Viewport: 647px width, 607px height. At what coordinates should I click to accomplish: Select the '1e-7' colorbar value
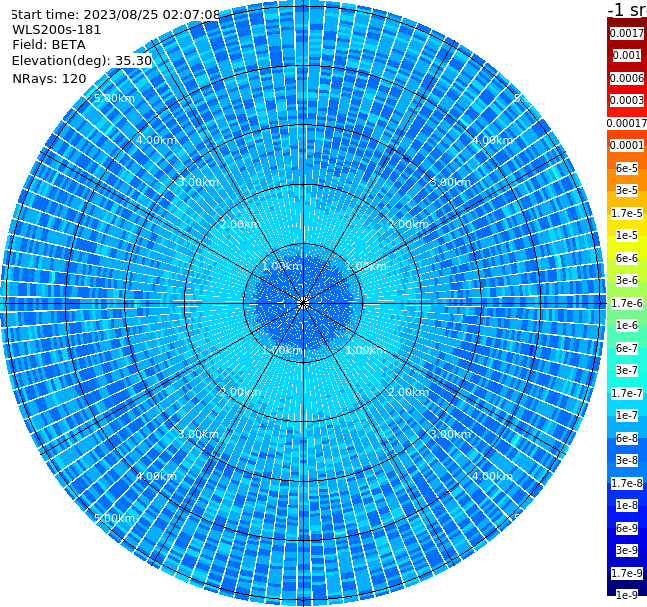tap(627, 415)
